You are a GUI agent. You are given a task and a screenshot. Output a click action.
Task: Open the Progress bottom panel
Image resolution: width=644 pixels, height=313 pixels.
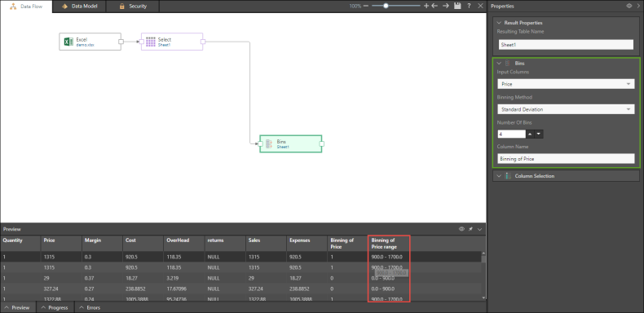(55, 307)
